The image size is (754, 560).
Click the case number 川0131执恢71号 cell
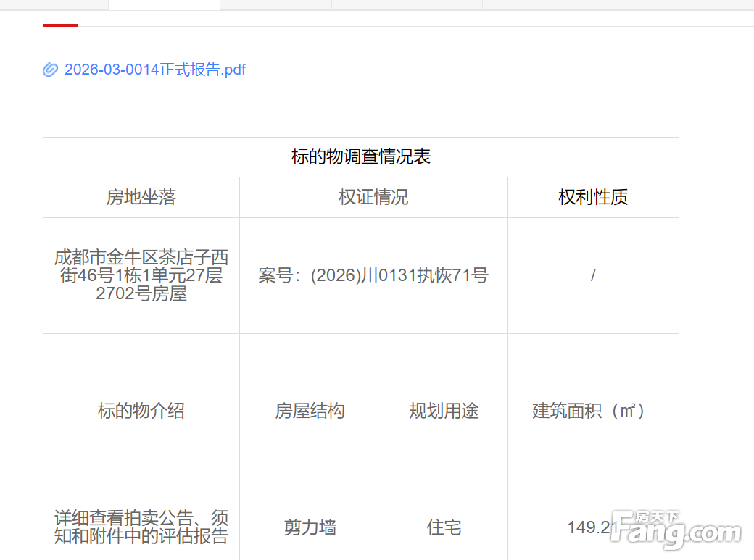[x=373, y=275]
